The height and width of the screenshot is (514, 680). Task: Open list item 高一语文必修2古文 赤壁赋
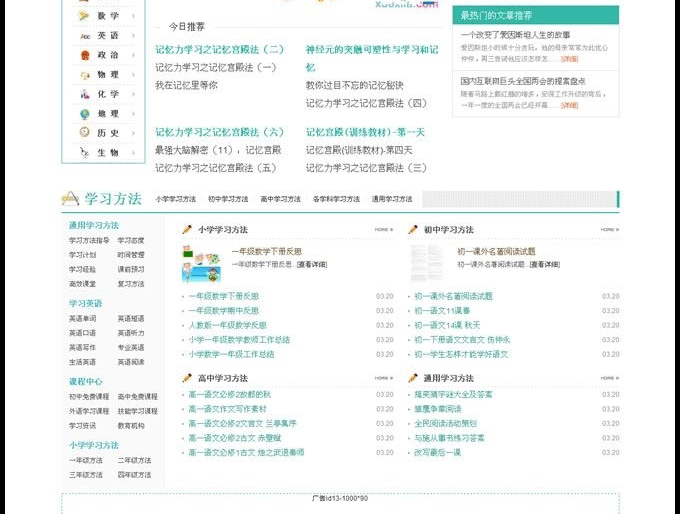pyautogui.click(x=235, y=438)
